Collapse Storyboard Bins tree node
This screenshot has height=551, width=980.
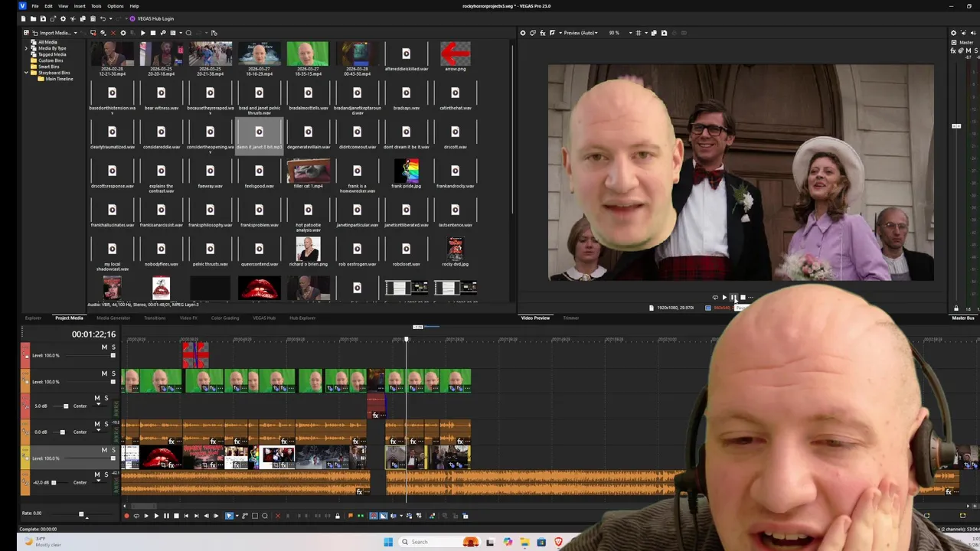(x=26, y=73)
